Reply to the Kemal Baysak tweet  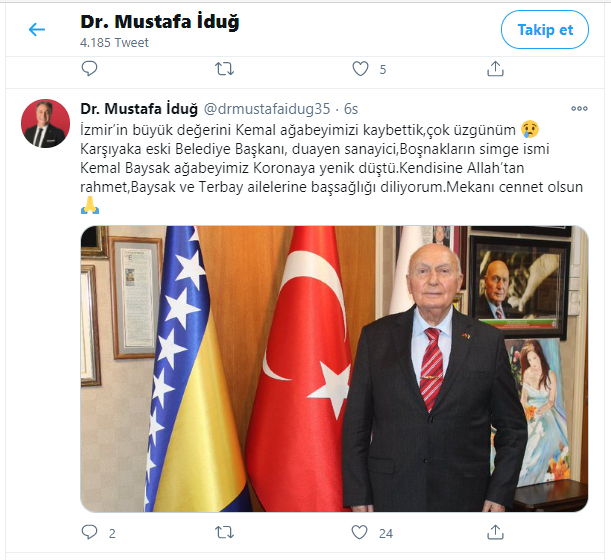tap(89, 532)
